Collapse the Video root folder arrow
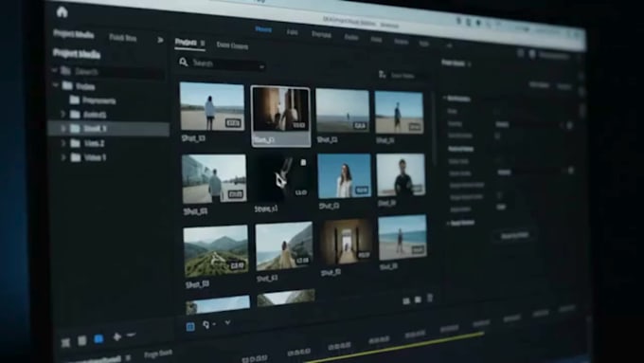The height and width of the screenshot is (363, 644). 56,85
